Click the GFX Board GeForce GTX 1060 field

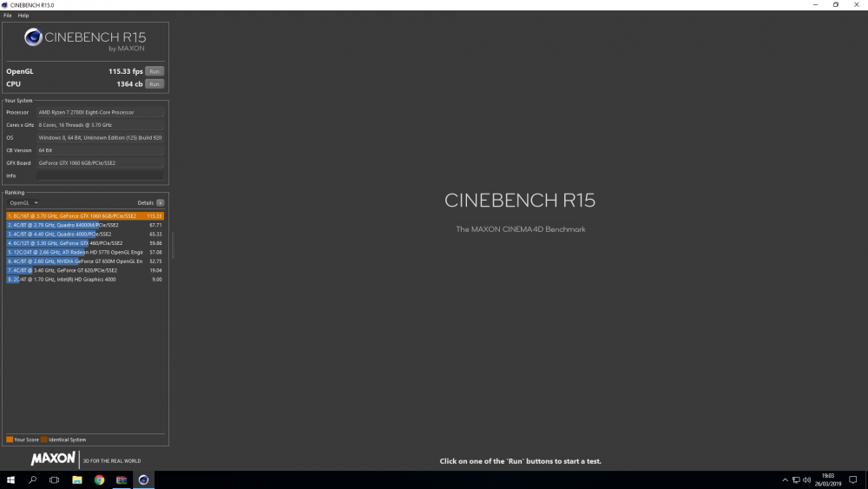click(100, 163)
